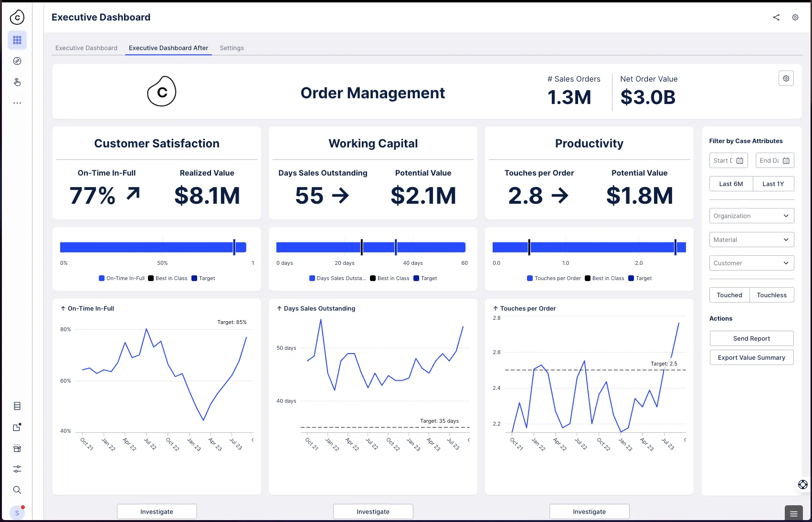Click the End Date input field
The image size is (812, 522).
point(775,160)
